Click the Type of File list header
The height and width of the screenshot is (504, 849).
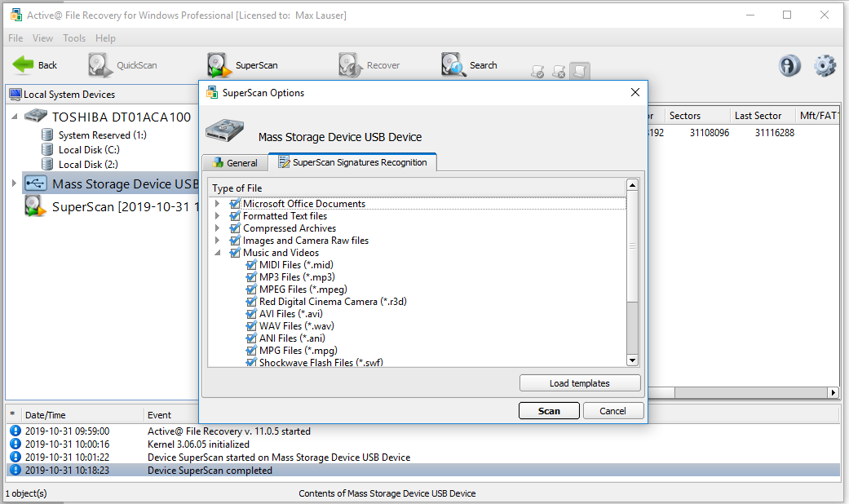417,188
